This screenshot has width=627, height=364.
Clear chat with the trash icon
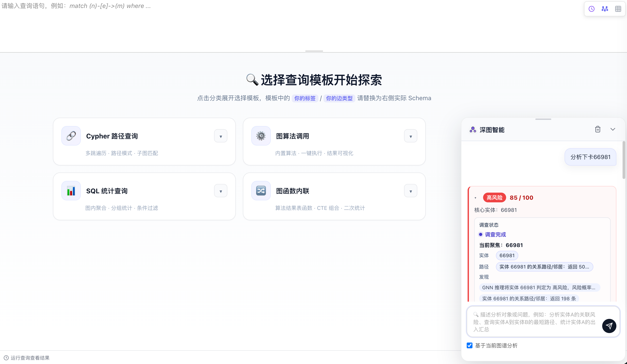tap(598, 129)
